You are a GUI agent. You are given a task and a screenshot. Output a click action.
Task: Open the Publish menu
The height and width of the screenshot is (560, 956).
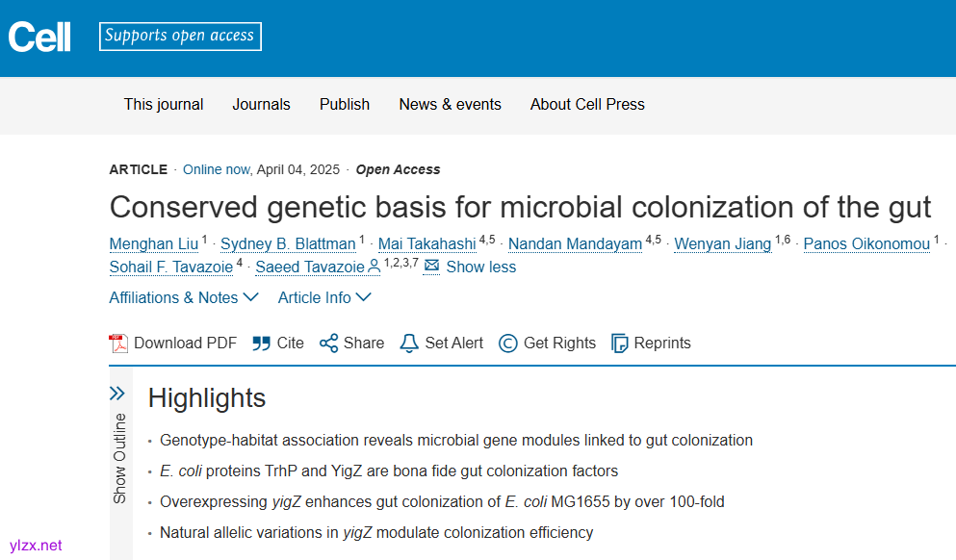(345, 105)
